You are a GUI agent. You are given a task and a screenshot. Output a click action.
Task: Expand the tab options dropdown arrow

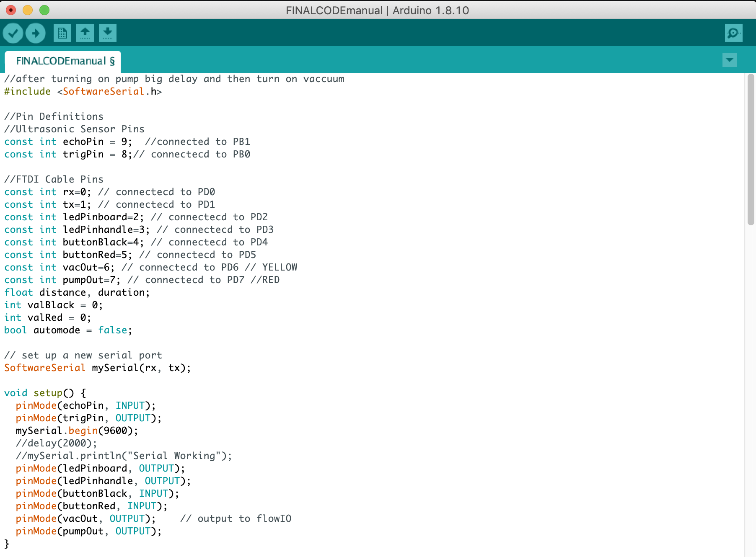(729, 60)
